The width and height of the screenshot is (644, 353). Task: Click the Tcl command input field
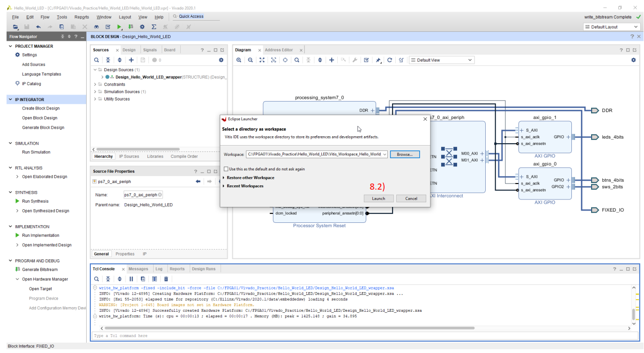pos(365,336)
